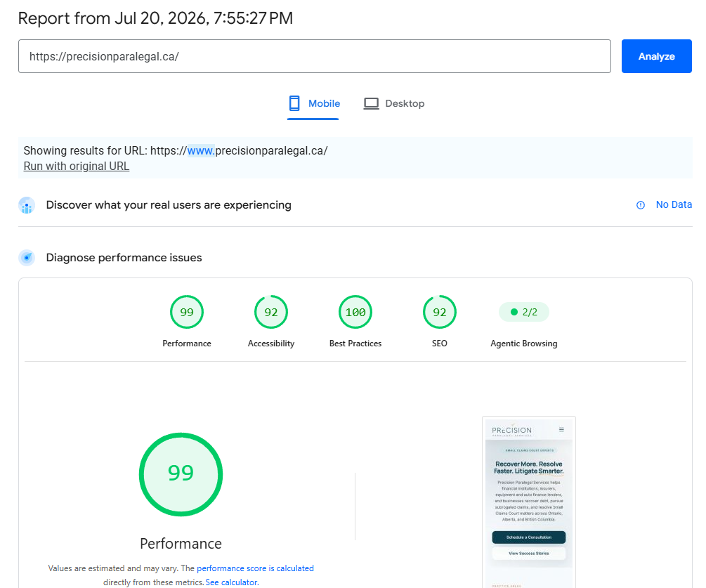The width and height of the screenshot is (706, 588).
Task: Click the Performance label under small gauge
Action: point(187,344)
